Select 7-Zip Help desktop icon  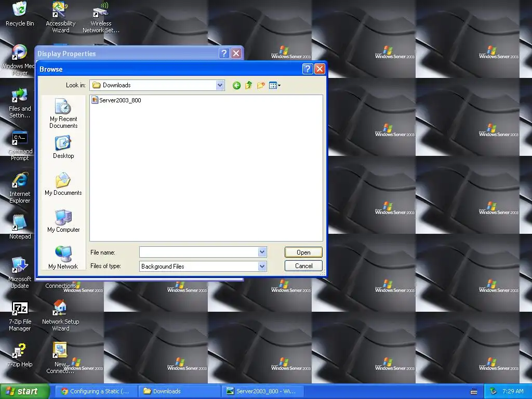[x=20, y=355]
